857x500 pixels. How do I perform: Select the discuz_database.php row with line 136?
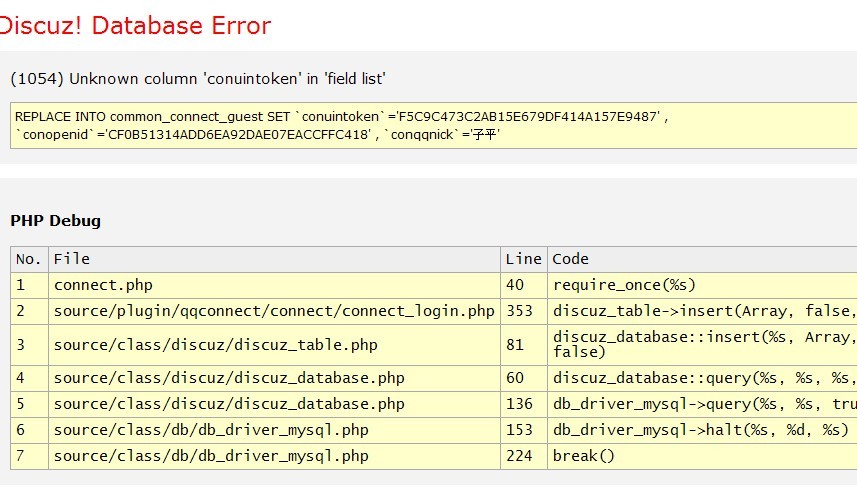[229, 404]
